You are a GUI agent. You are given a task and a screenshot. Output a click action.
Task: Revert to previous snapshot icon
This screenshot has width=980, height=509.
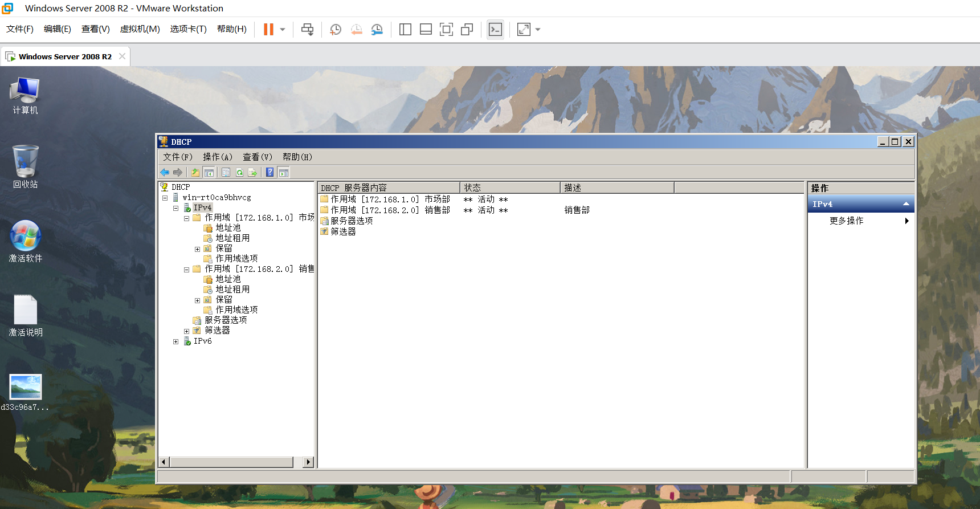(357, 30)
